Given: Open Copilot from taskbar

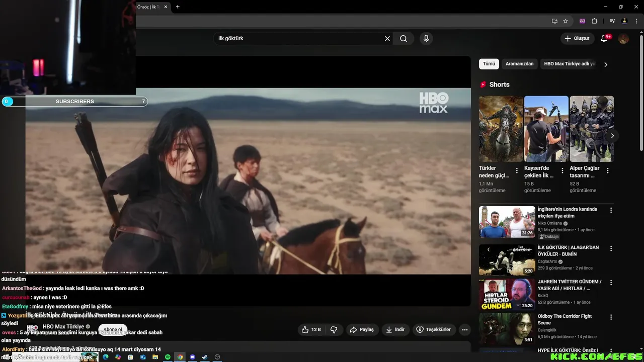Looking at the screenshot, I should click(118, 357).
